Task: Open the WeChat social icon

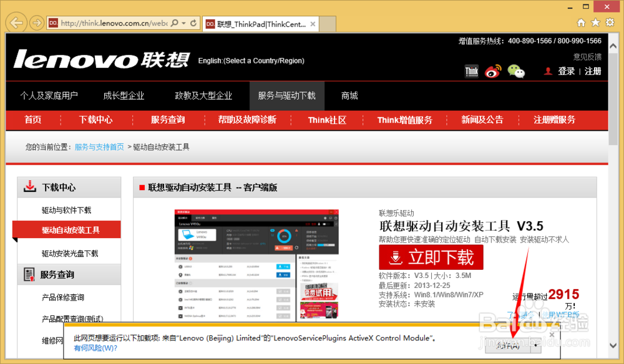Action: (x=516, y=72)
